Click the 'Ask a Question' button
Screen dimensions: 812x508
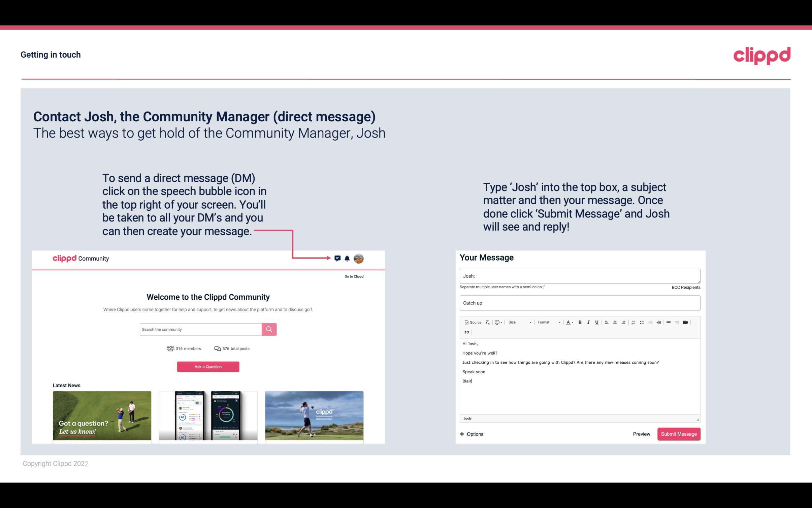[x=208, y=366]
